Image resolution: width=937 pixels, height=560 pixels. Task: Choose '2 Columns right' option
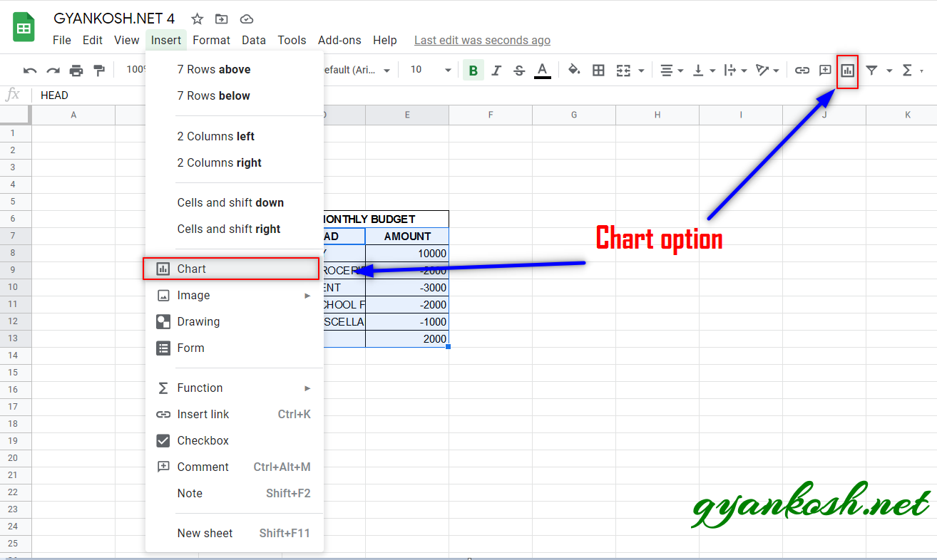234,162
